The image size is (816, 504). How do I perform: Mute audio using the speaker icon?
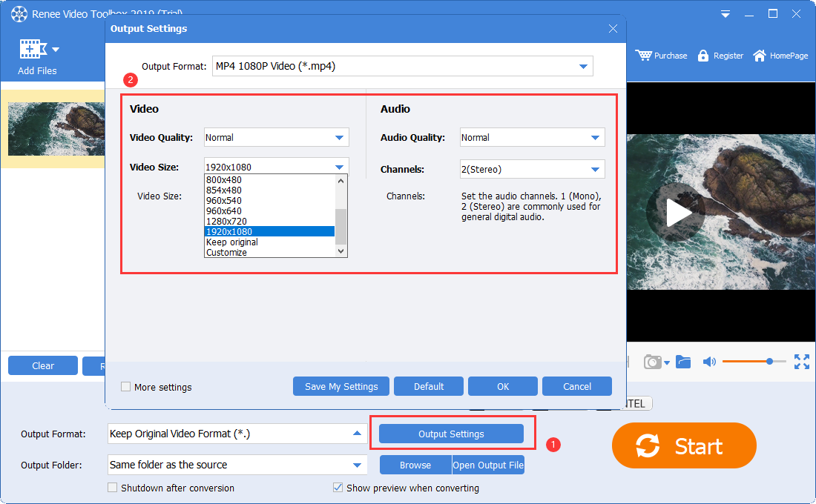pos(709,362)
